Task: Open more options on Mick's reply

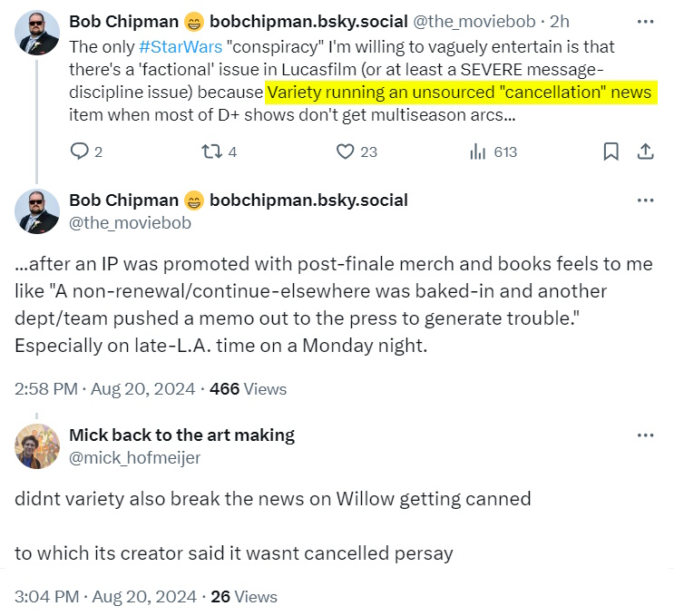Action: [x=645, y=435]
